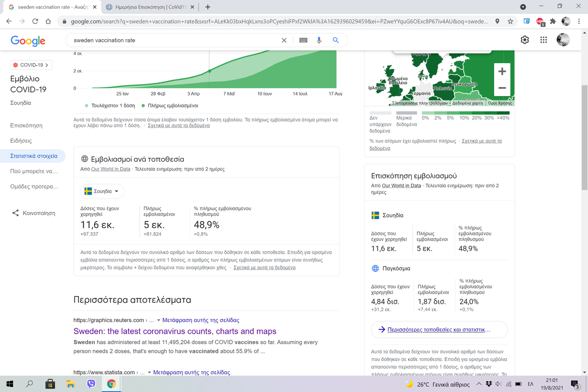This screenshot has width=588, height=392.
Task: Open Our World in Data link under Επισκόπηση εμβολιασμού
Action: (401, 186)
